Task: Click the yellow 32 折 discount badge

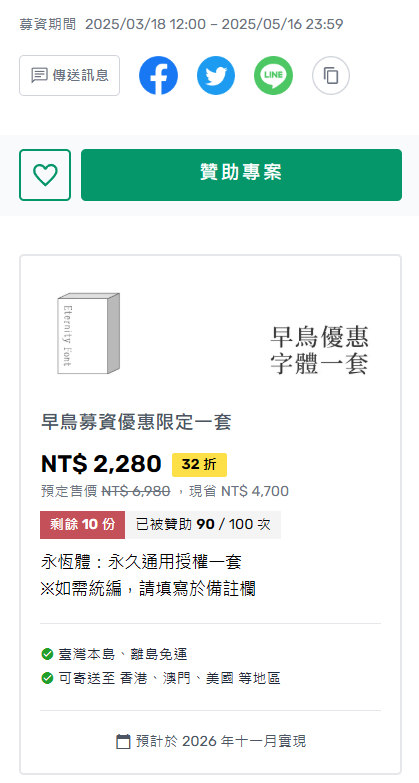Action: tap(199, 465)
